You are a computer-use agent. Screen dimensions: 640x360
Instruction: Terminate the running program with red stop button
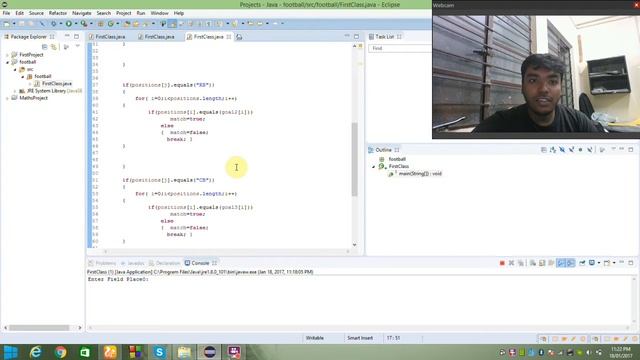(502, 263)
